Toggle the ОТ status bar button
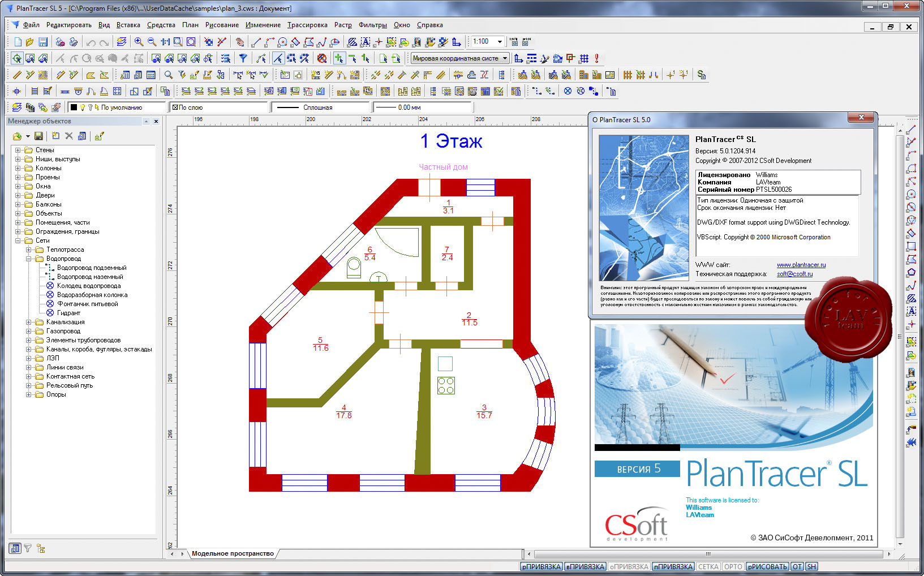924x576 pixels. click(x=797, y=566)
